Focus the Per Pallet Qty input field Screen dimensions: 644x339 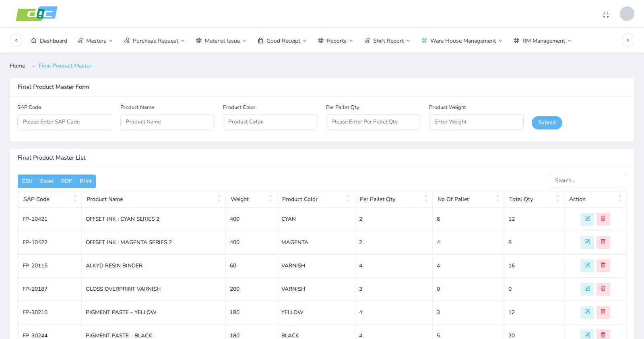pyautogui.click(x=374, y=122)
